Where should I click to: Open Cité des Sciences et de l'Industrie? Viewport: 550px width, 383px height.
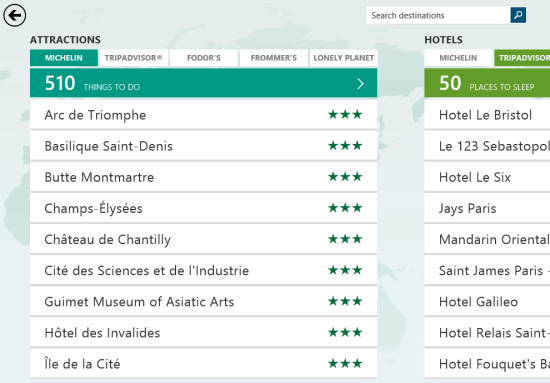coord(203,270)
